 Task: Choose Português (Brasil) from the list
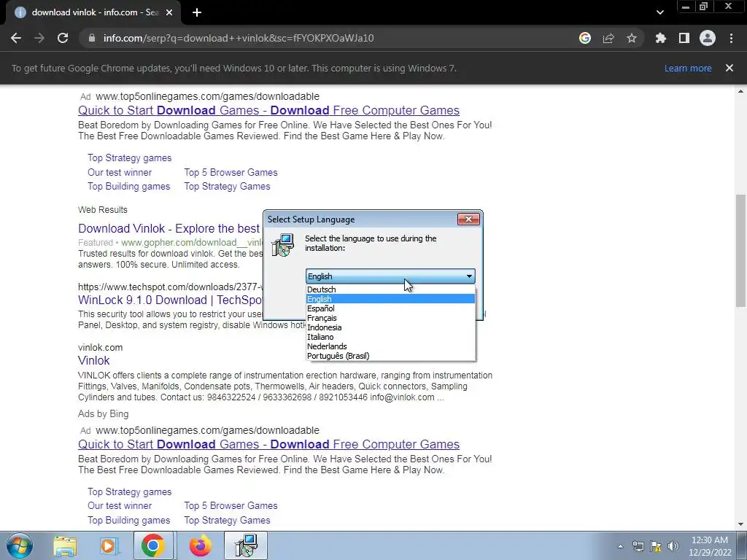click(x=390, y=356)
